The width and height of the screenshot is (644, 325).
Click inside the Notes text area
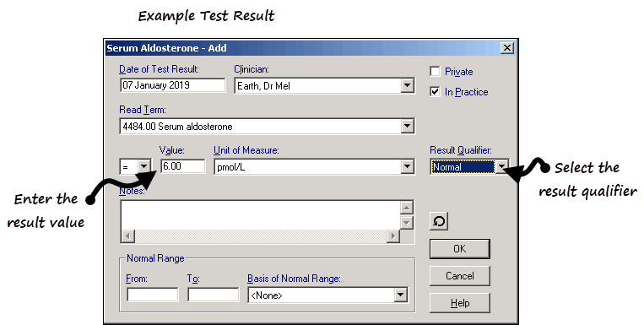coord(260,215)
